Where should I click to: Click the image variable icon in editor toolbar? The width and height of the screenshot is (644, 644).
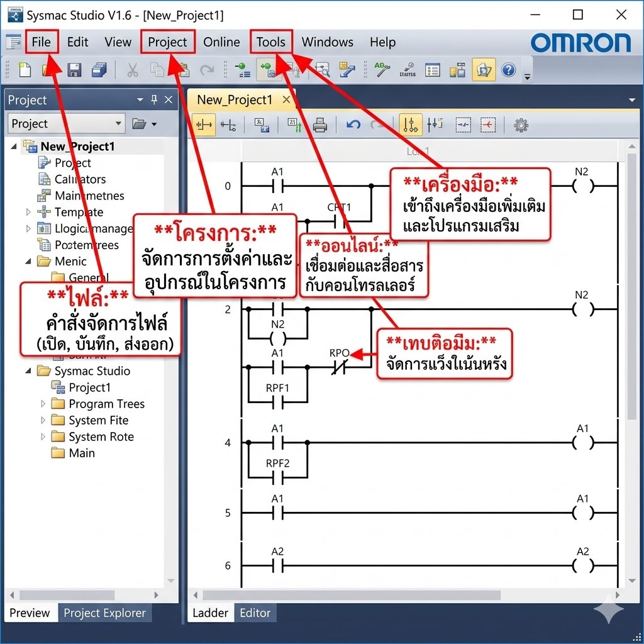(262, 125)
